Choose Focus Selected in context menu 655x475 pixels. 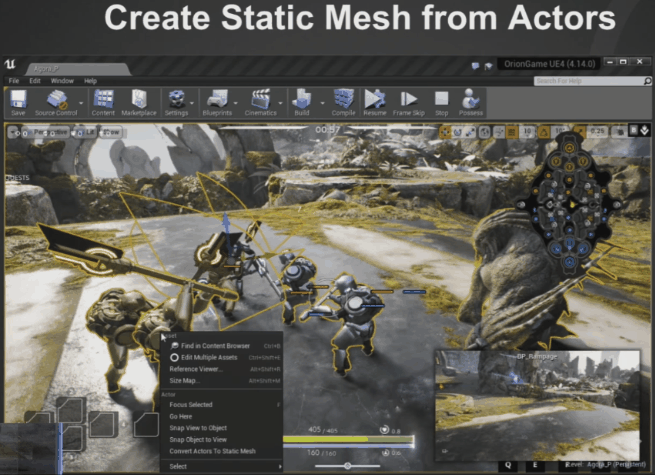(222, 405)
